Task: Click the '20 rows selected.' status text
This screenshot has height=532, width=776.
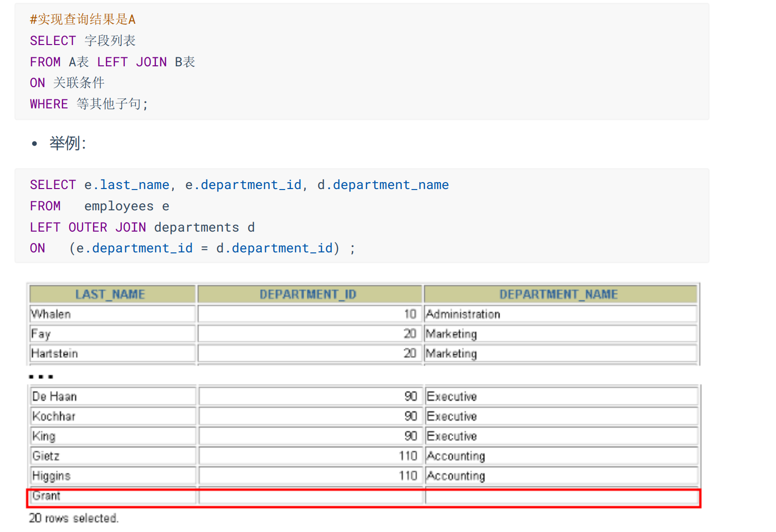Action: (74, 518)
